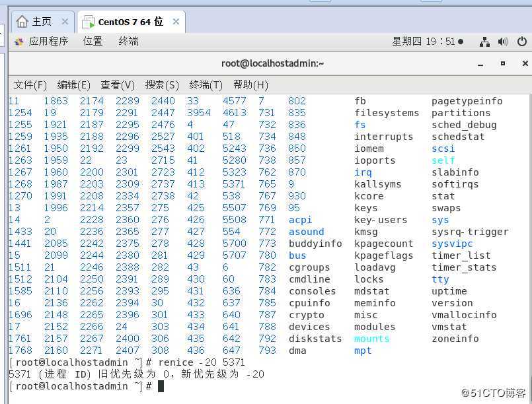
Task: Click the 'mpt' directory entry
Action: click(x=363, y=351)
